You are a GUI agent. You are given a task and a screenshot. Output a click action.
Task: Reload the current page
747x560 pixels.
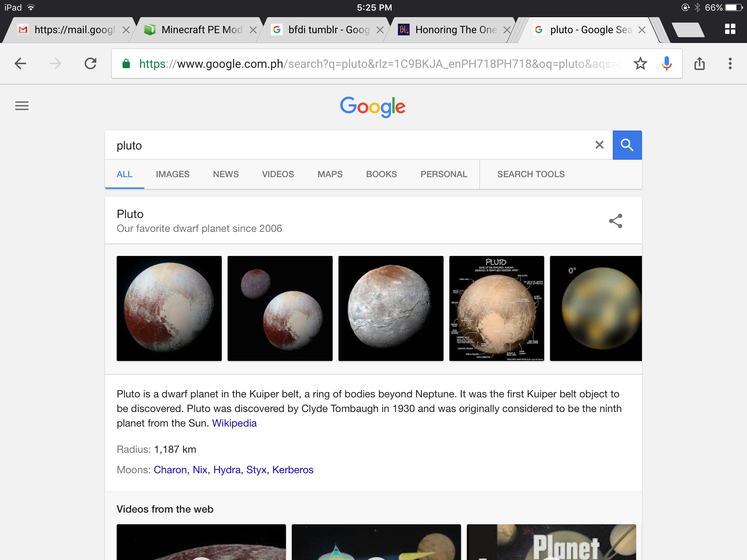click(90, 63)
